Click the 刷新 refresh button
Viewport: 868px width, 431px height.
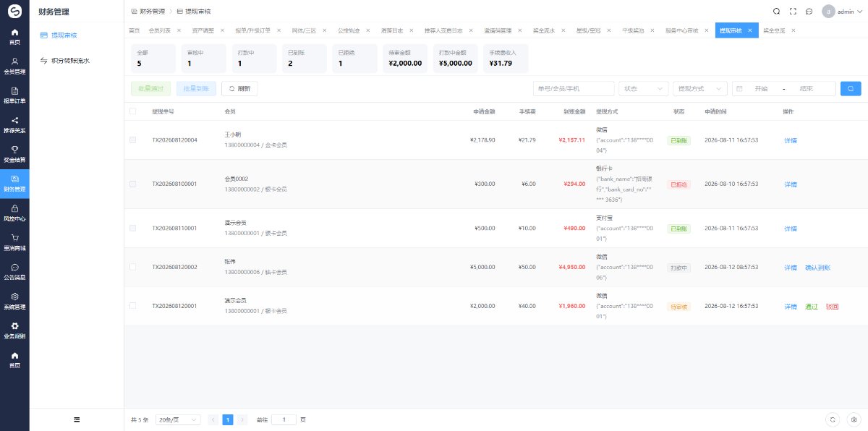click(x=239, y=88)
